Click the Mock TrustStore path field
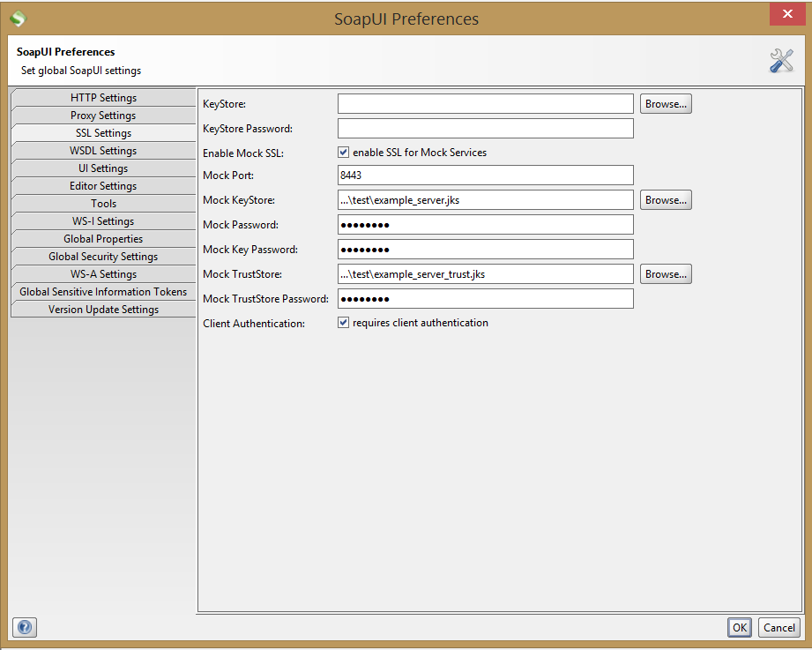 (485, 274)
